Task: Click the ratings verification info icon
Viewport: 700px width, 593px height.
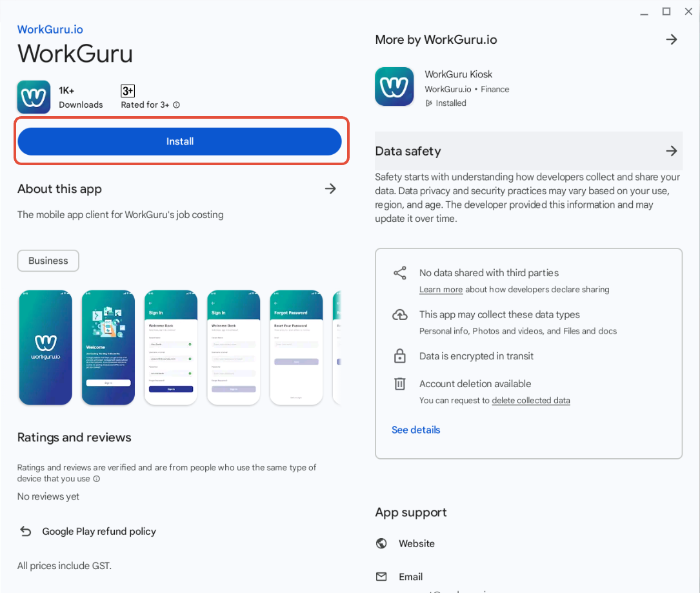Action: 96,479
